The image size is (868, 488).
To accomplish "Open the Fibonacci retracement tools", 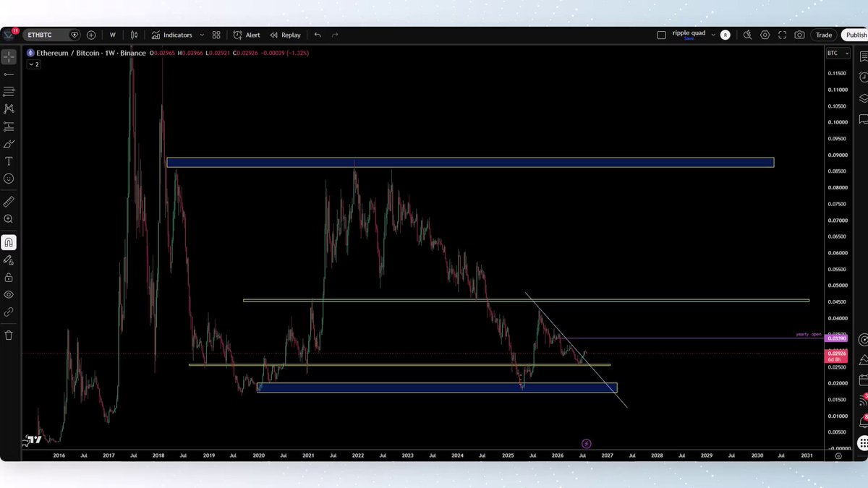I will [9, 91].
